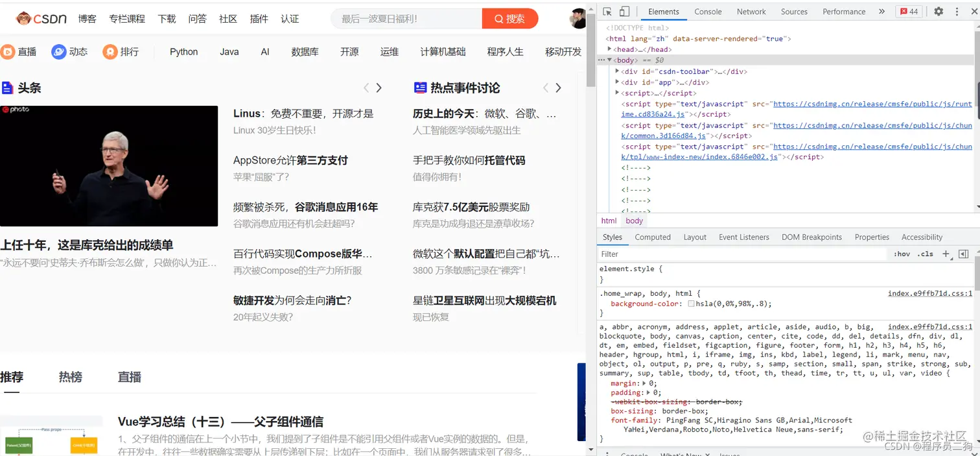
Task: Click background-color hsla color swatch
Action: pos(691,304)
